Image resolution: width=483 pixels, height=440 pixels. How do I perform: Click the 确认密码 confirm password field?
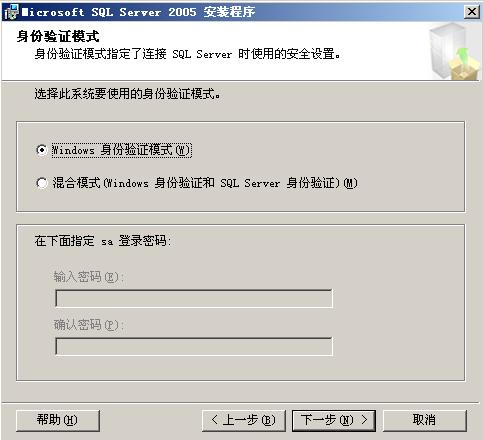coord(194,347)
